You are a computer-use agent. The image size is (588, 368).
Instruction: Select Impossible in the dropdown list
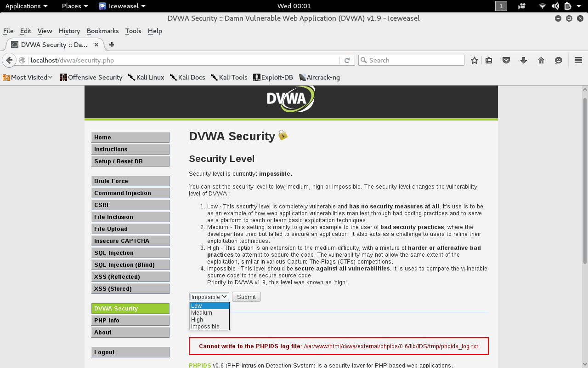(x=209, y=327)
